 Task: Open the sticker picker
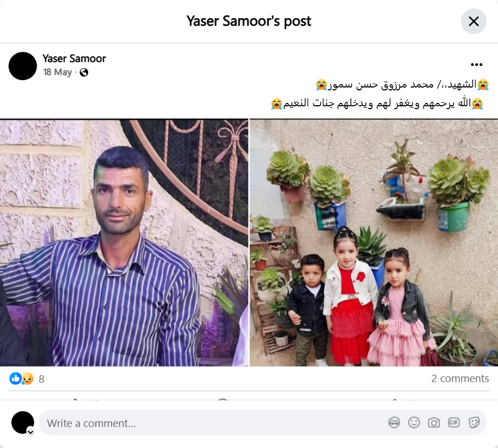[474, 422]
